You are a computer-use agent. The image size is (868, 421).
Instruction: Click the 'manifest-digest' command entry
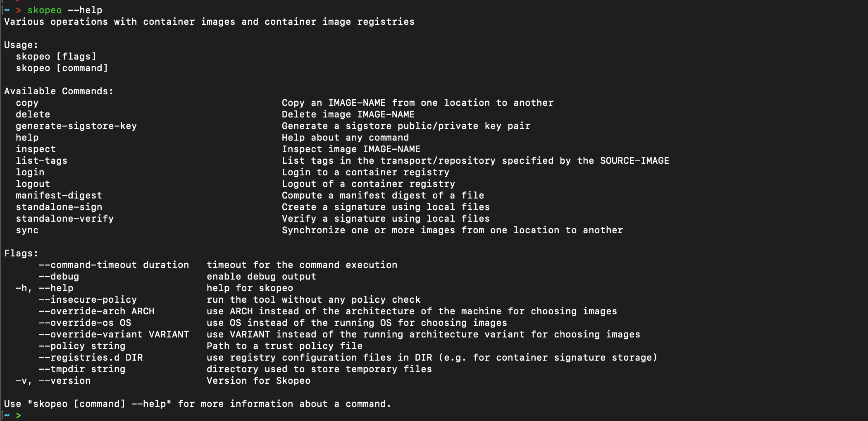tap(59, 196)
